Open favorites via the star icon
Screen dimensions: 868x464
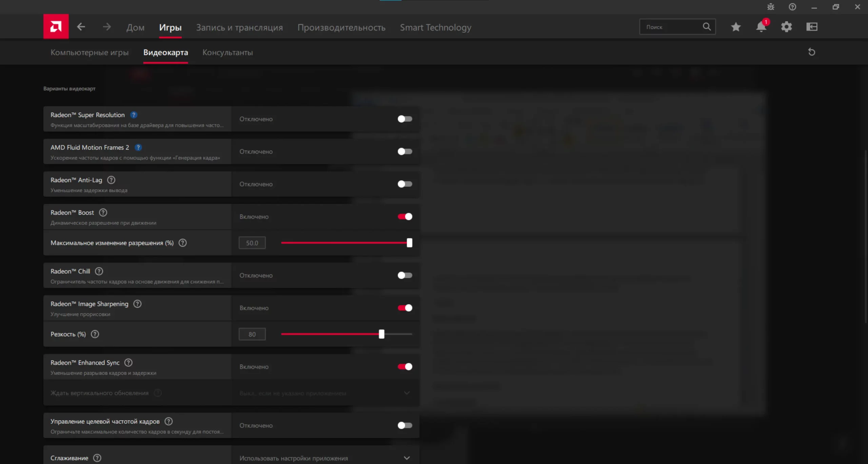click(735, 27)
